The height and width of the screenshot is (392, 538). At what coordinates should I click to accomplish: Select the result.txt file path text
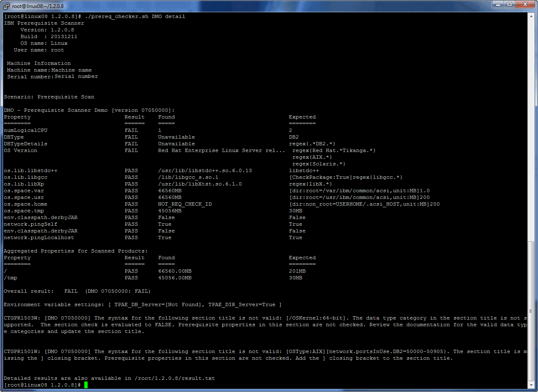pyautogui.click(x=176, y=378)
